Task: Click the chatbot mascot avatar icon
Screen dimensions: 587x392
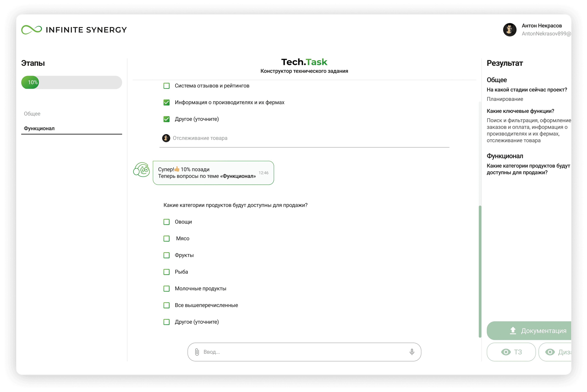Action: 142,170
